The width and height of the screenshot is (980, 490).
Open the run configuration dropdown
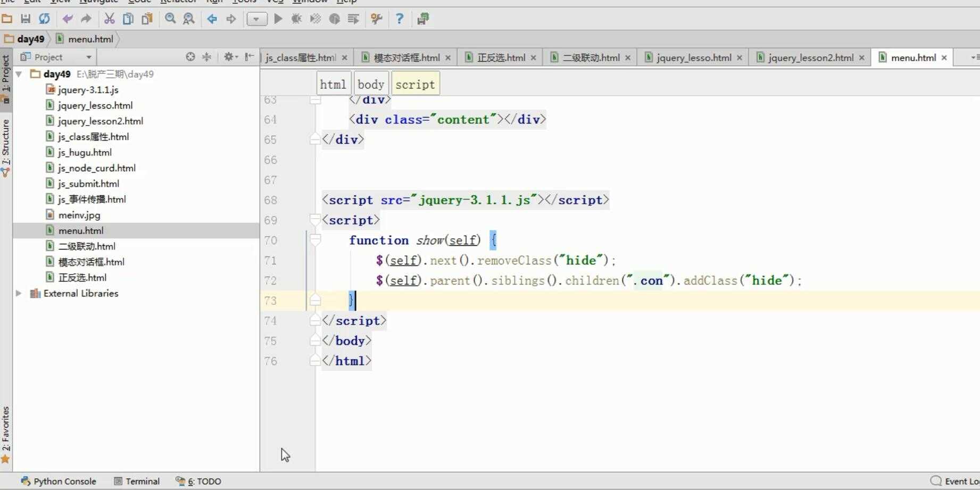pos(256,19)
